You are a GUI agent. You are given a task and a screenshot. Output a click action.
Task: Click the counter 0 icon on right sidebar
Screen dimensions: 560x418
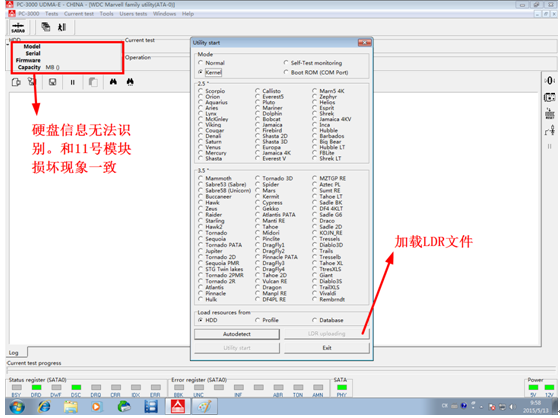point(550,80)
